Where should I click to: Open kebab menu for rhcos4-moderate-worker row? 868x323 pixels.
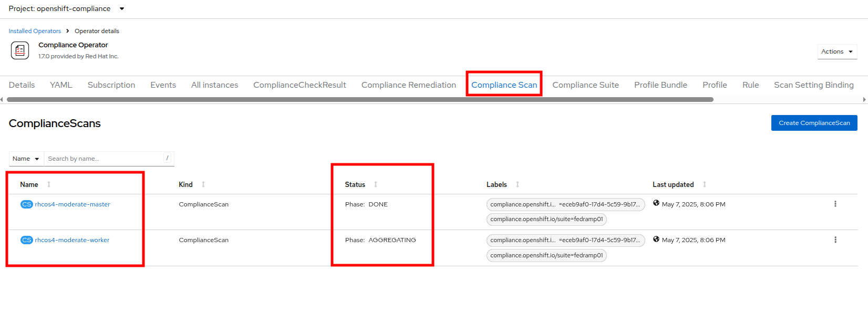pos(835,240)
